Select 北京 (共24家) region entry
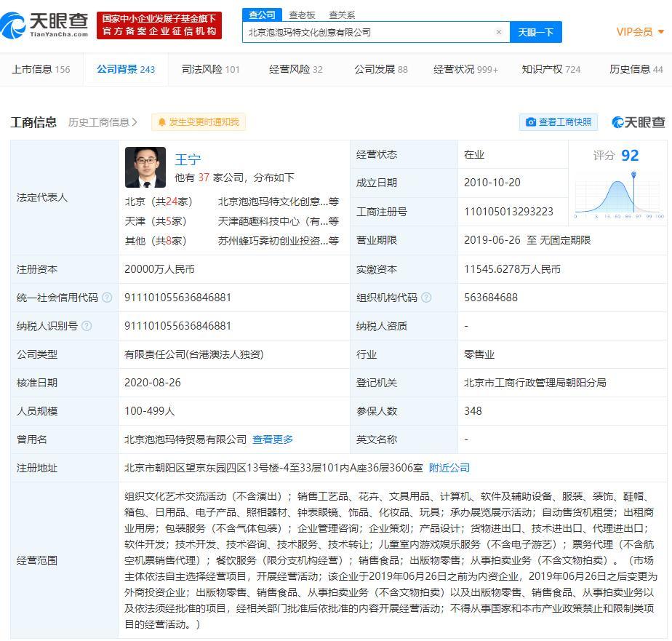 click(x=159, y=202)
